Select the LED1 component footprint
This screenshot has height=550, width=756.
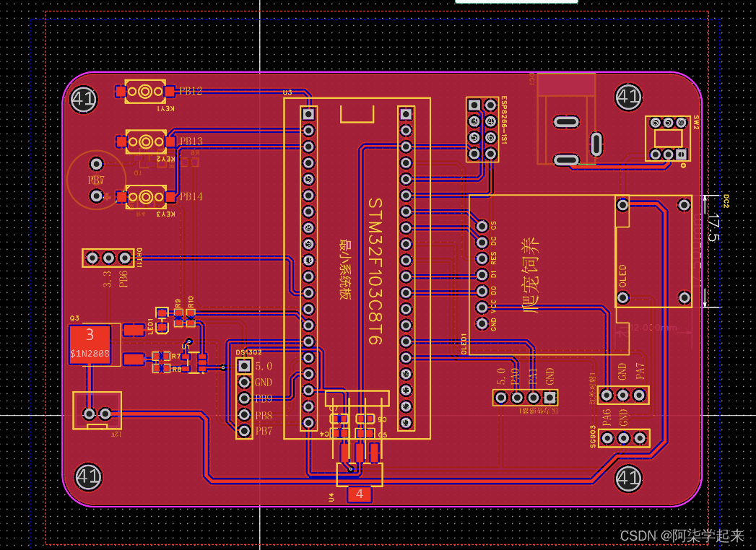[162, 320]
